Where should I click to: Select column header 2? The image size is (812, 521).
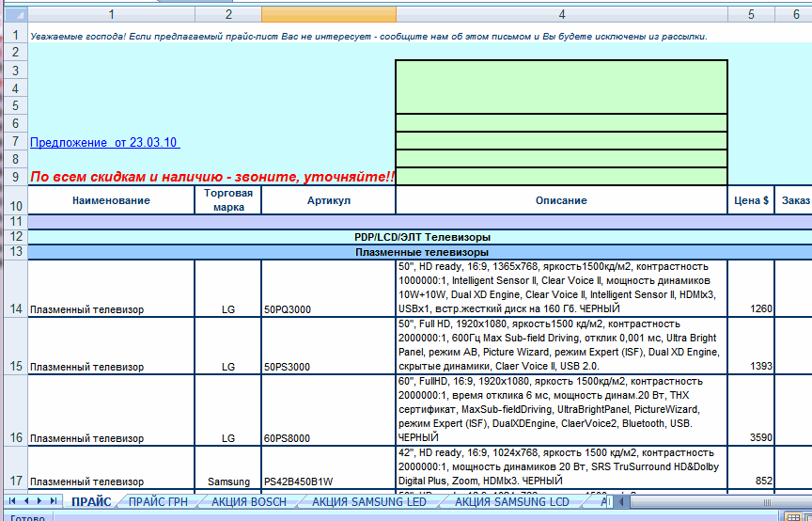coord(228,14)
